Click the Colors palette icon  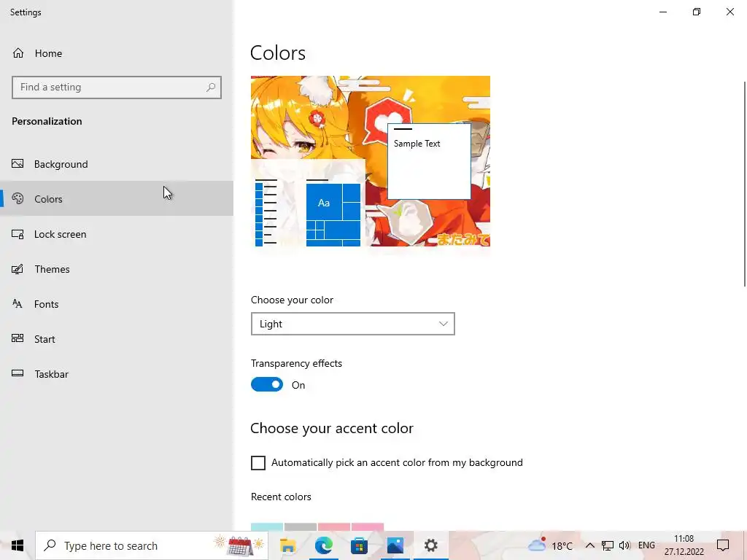pos(18,198)
